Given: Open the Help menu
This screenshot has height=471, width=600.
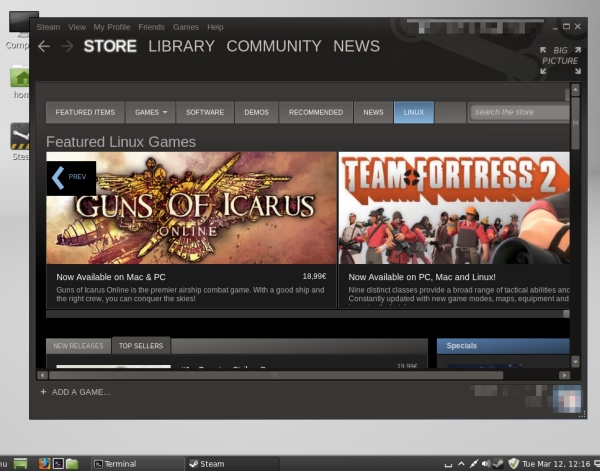Looking at the screenshot, I should coord(215,27).
